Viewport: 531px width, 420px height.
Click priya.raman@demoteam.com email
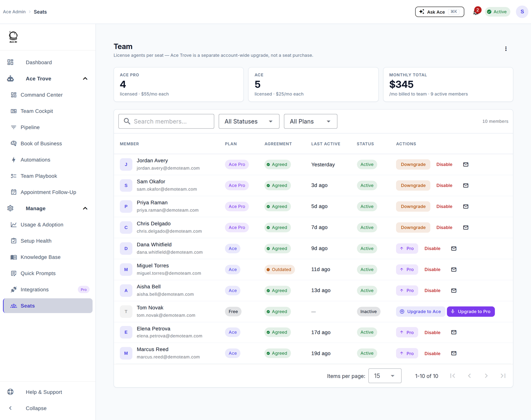(x=168, y=210)
